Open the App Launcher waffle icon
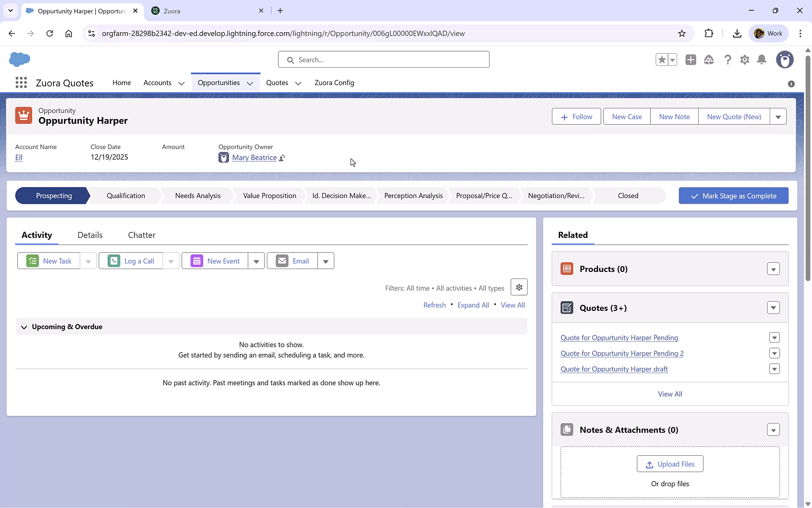This screenshot has height=508, width=812. pyautogui.click(x=21, y=82)
